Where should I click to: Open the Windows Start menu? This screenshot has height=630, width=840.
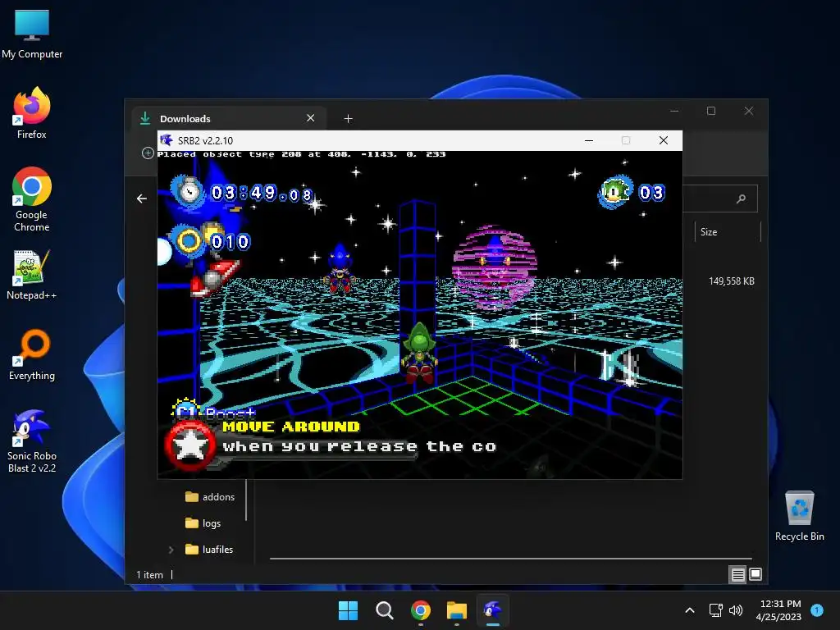(348, 610)
